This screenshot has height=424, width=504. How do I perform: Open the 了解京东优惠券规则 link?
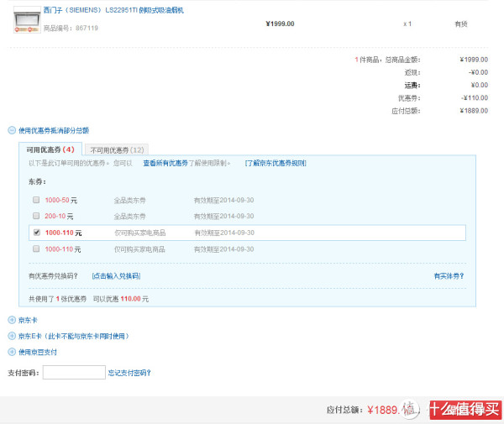276,163
